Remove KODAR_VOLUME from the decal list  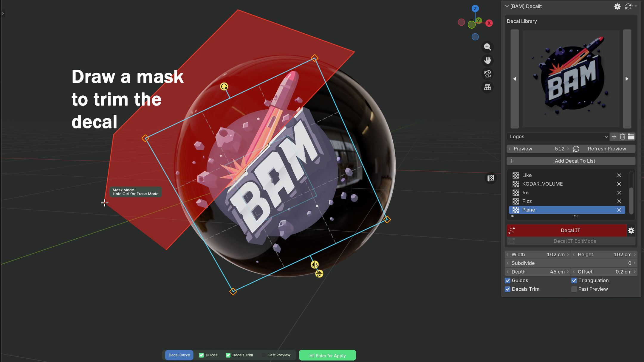coord(619,184)
